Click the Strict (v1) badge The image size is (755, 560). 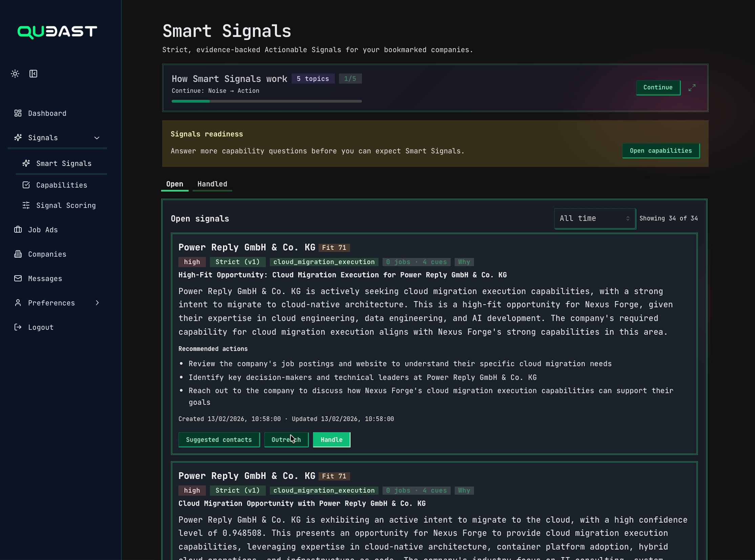click(x=237, y=262)
